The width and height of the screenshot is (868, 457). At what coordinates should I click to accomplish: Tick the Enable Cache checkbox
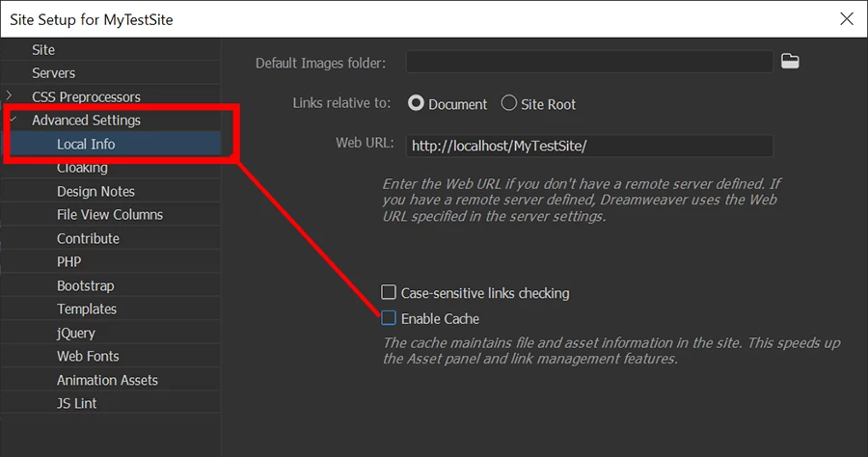click(389, 317)
